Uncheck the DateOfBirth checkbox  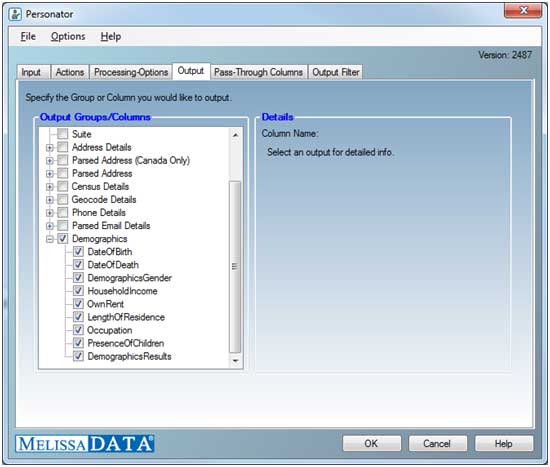coord(78,252)
